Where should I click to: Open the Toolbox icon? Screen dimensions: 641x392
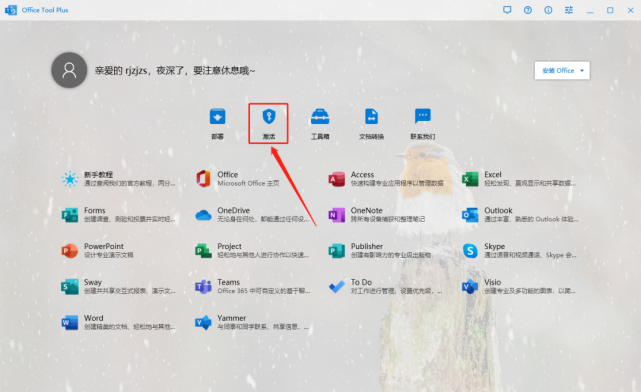(320, 116)
